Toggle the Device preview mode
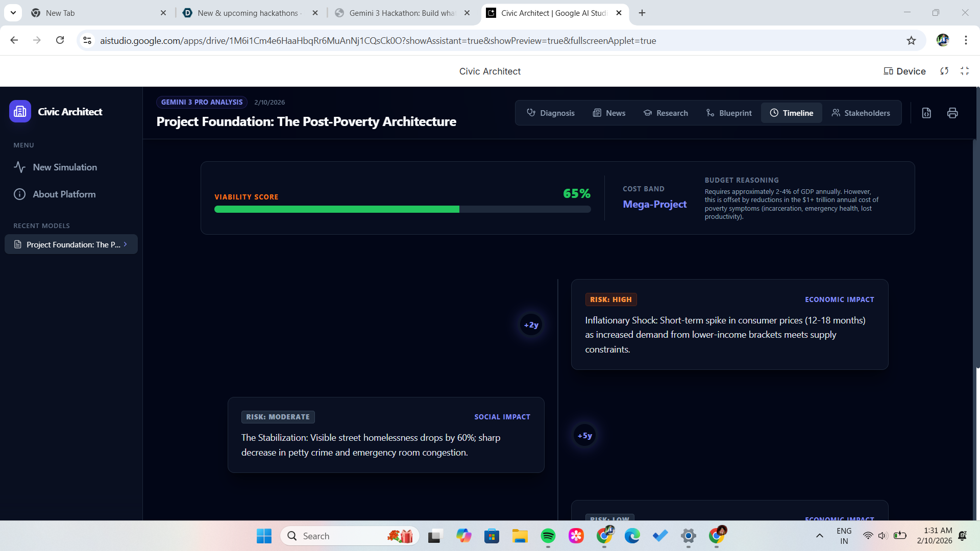 coord(904,71)
